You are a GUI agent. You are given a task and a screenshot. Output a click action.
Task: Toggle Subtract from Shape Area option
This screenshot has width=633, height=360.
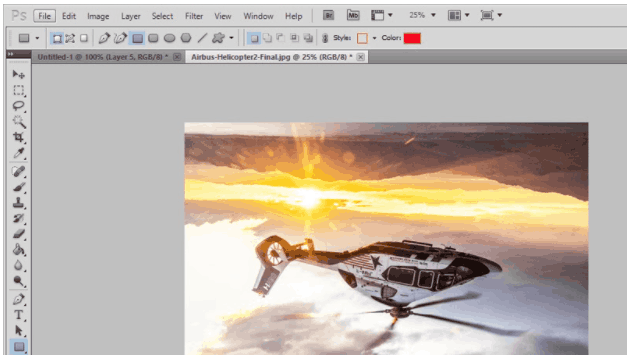coord(281,38)
